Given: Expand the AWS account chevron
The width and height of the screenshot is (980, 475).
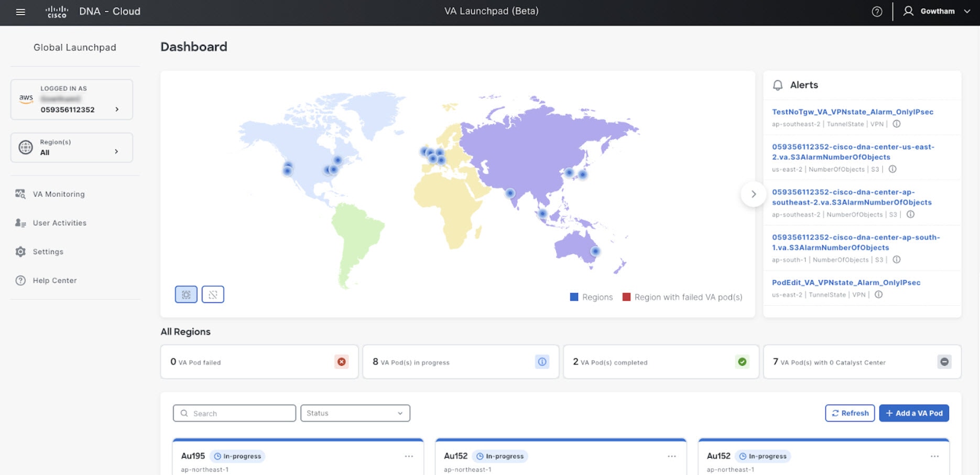Looking at the screenshot, I should coord(117,109).
